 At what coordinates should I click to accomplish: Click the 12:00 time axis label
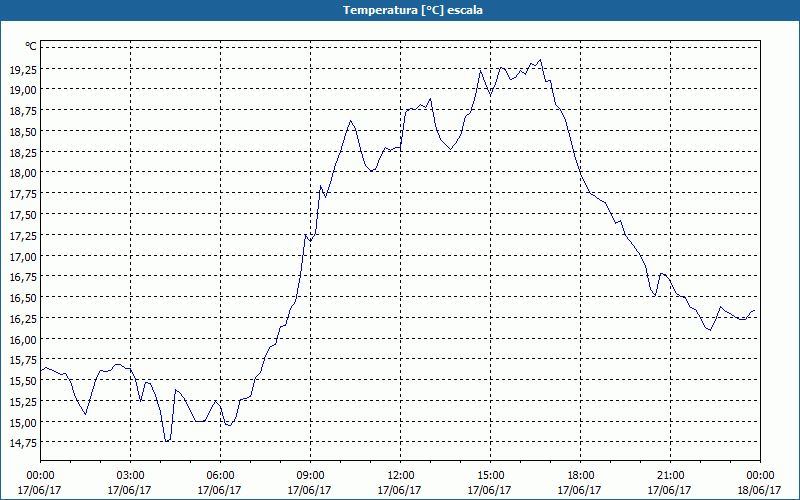pos(401,476)
